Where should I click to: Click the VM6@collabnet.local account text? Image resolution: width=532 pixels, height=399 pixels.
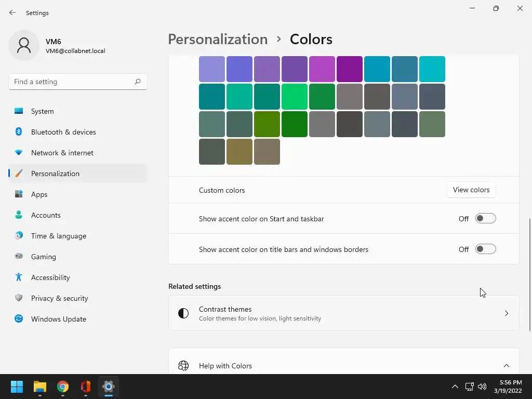[x=75, y=51]
